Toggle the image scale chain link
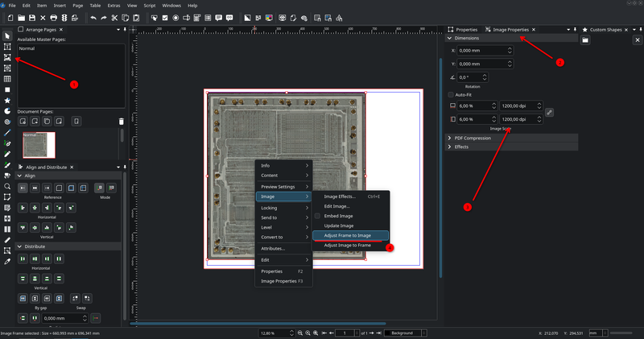644x339 pixels. (x=549, y=112)
